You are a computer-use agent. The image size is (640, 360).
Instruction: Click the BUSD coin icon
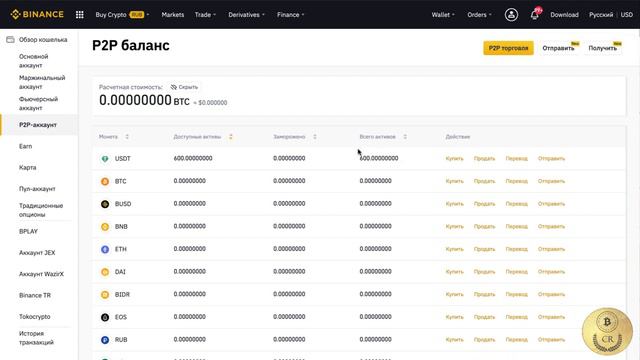105,204
